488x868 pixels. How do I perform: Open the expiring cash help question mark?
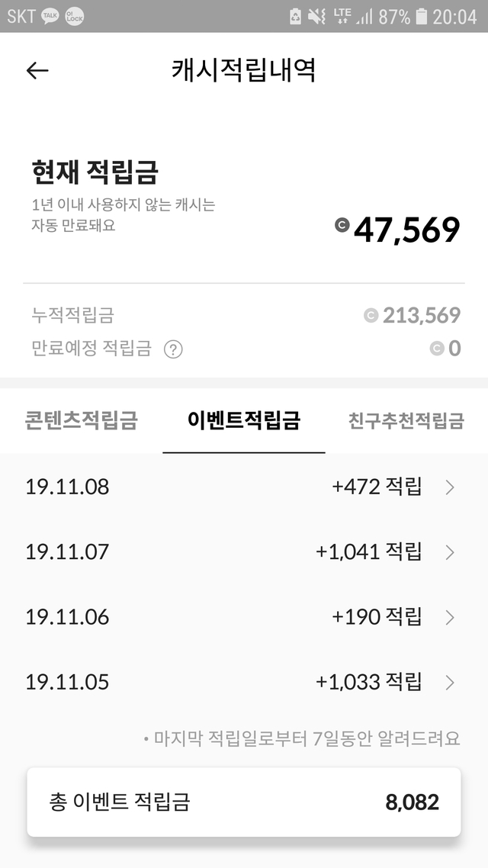coord(174,349)
